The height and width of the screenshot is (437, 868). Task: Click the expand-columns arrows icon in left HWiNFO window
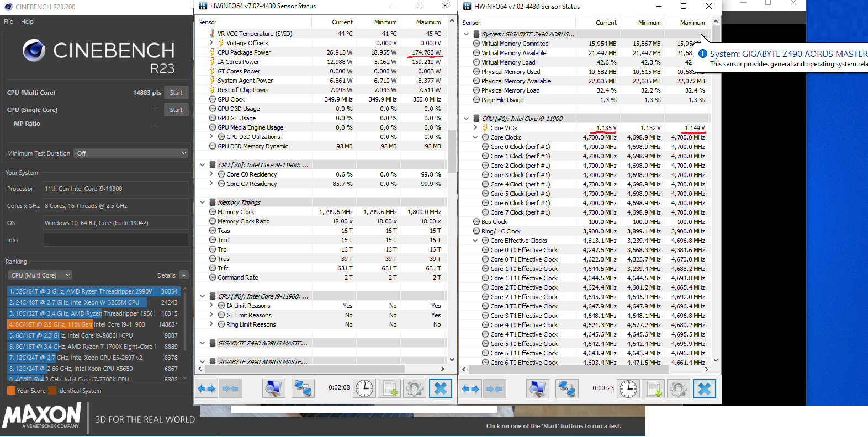207,388
